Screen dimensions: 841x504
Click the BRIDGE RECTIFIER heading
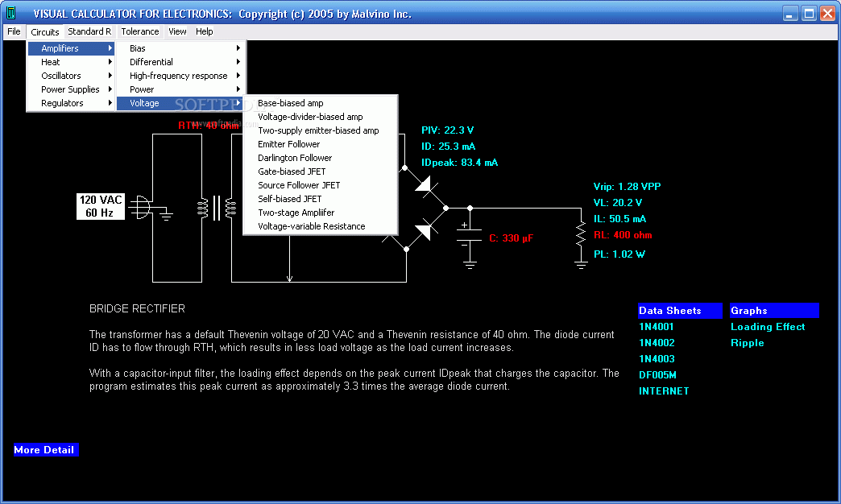coord(137,309)
